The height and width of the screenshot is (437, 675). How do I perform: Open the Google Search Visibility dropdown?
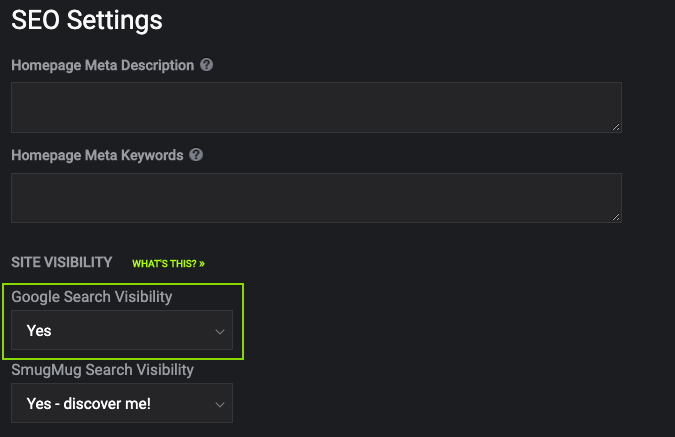(x=122, y=330)
